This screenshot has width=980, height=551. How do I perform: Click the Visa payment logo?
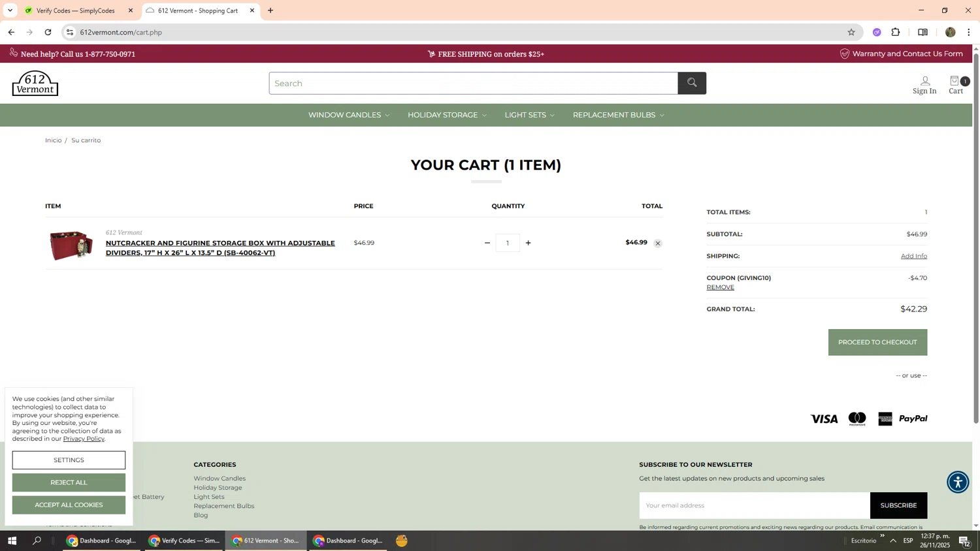824,419
